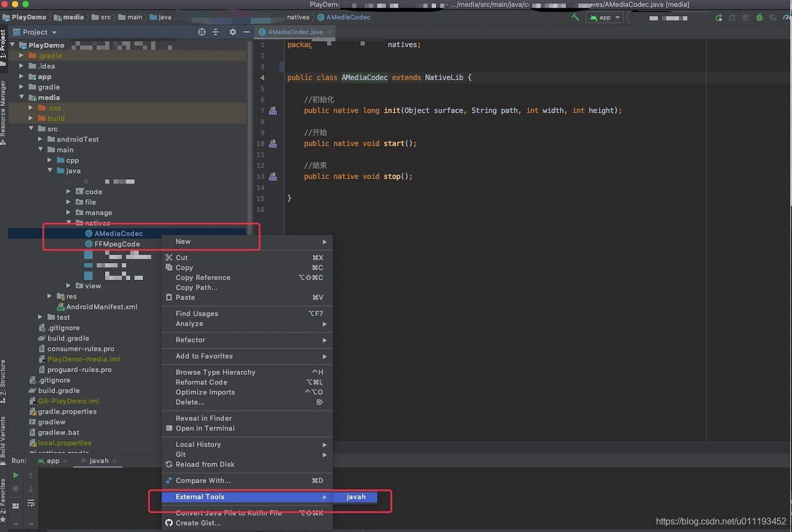Viewport: 792px width, 532px height.
Task: Select javah from External Tools submenu
Action: (x=356, y=497)
